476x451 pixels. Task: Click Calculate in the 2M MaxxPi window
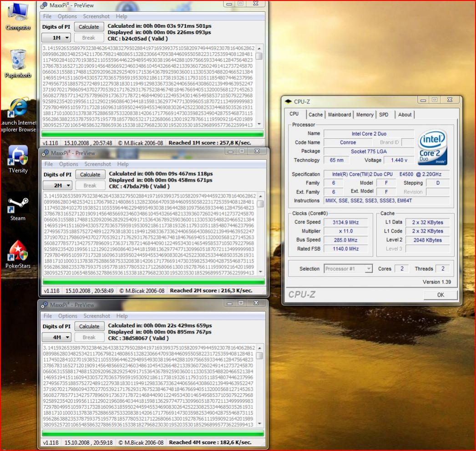(x=90, y=174)
